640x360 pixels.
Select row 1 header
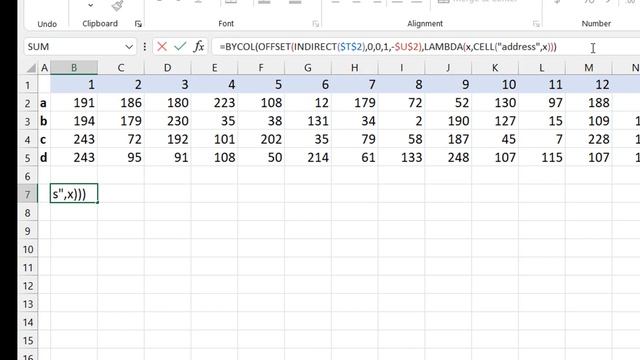point(28,85)
